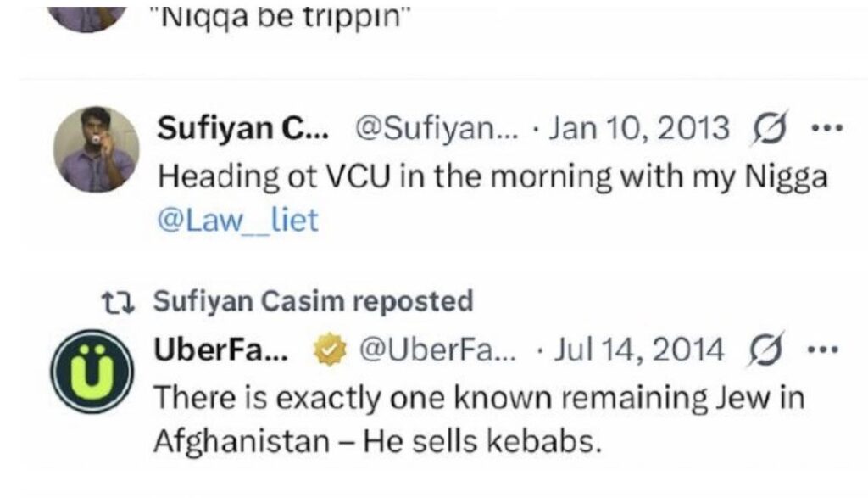Click the "UberFa..." account name
868x498 pixels.
(x=221, y=349)
